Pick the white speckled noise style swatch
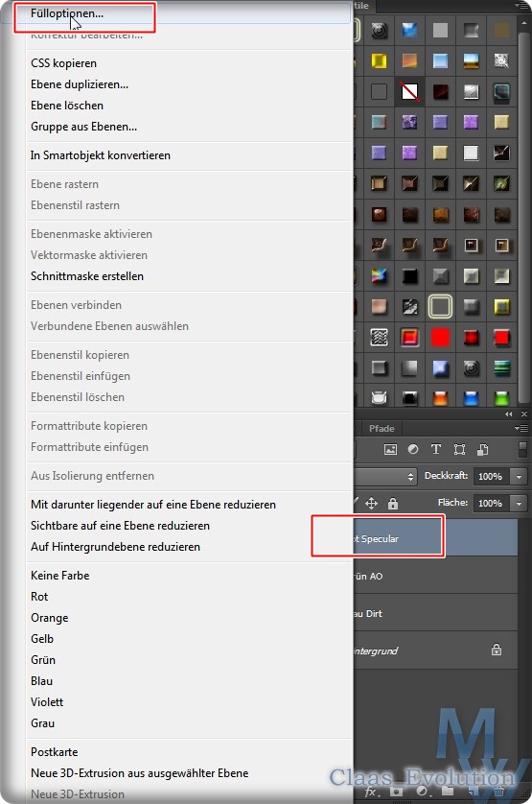532x804 pixels. [501, 61]
